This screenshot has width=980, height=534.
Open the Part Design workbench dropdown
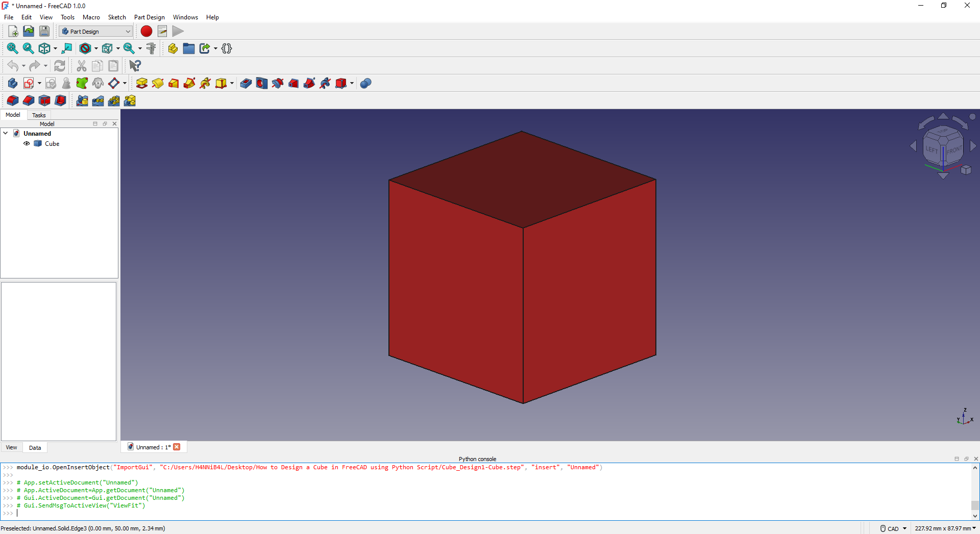pos(96,31)
